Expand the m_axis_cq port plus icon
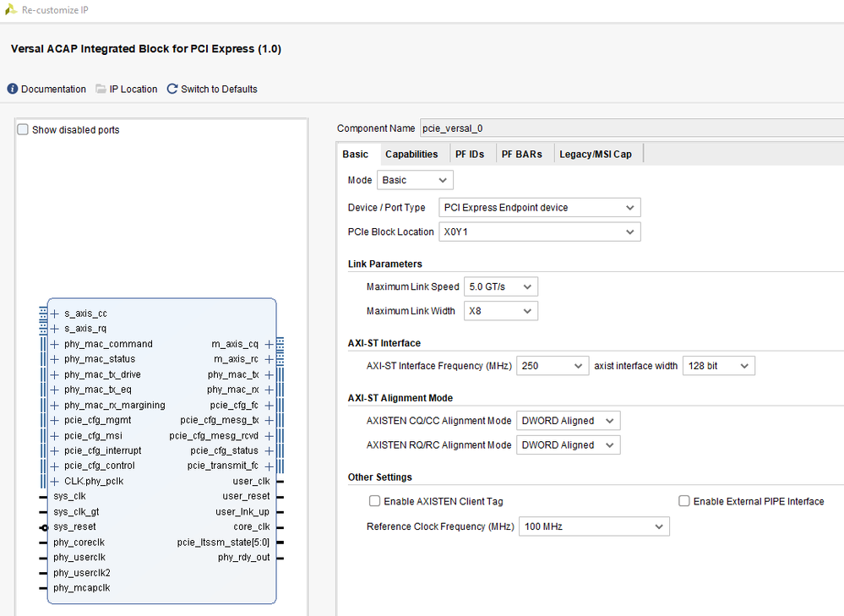The height and width of the screenshot is (616, 844). (x=269, y=344)
